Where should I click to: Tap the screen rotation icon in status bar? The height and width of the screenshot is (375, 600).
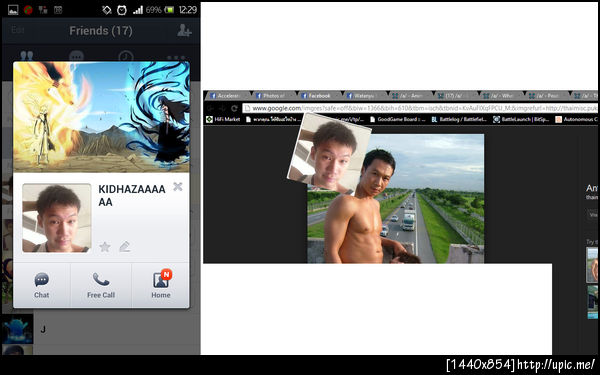(x=107, y=10)
